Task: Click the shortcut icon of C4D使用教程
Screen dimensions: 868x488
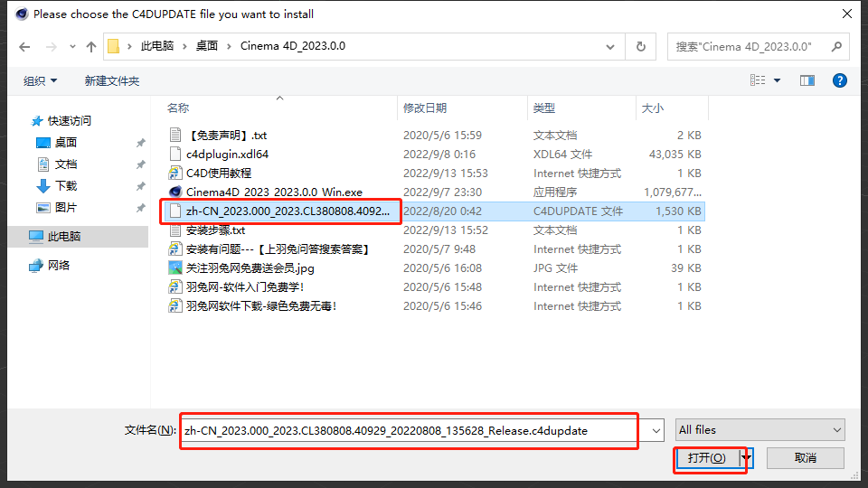Action: (175, 174)
